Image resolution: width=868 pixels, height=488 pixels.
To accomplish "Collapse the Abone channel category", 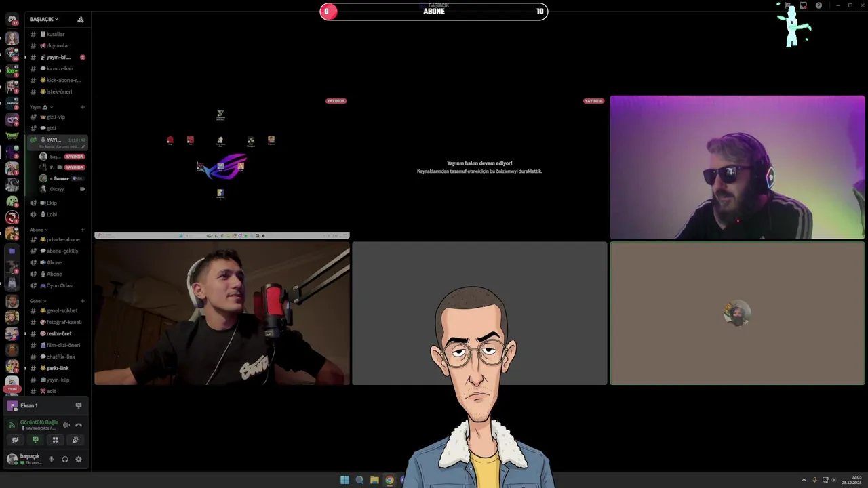I will pyautogui.click(x=39, y=230).
